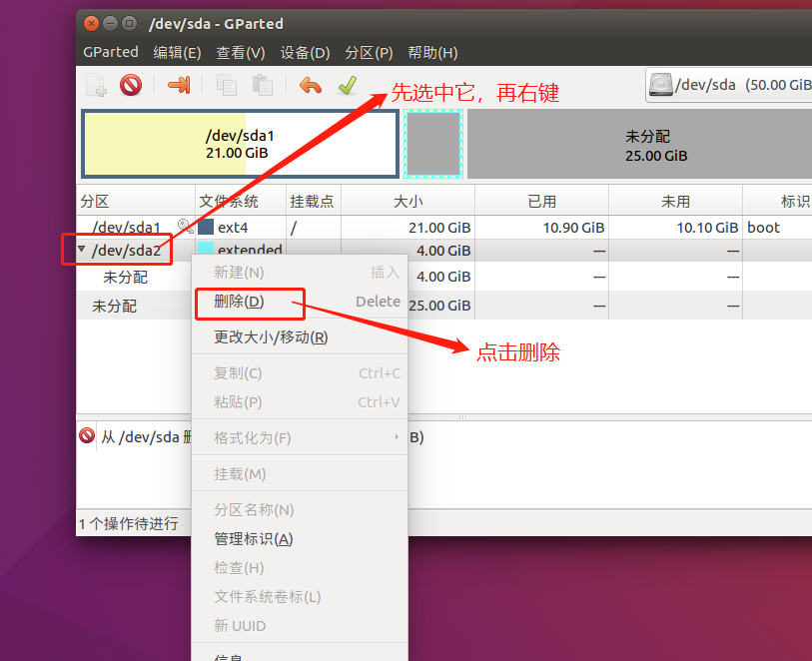Undo last operation with orange arrow icon

(x=311, y=85)
